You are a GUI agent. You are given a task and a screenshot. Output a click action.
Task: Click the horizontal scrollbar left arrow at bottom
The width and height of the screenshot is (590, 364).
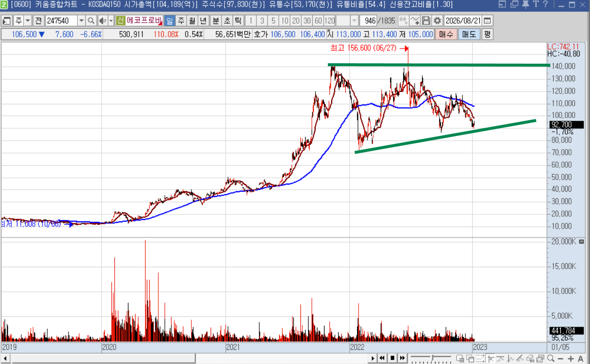point(5,359)
